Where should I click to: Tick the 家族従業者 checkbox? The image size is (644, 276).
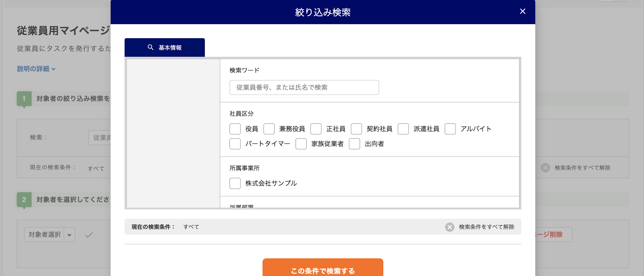tap(301, 144)
